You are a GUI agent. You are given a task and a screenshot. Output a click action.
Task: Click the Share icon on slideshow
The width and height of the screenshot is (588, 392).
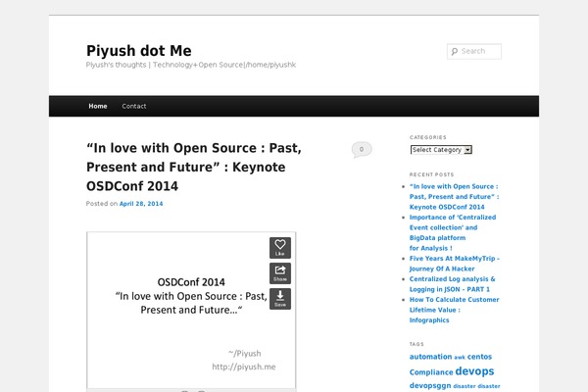[280, 273]
